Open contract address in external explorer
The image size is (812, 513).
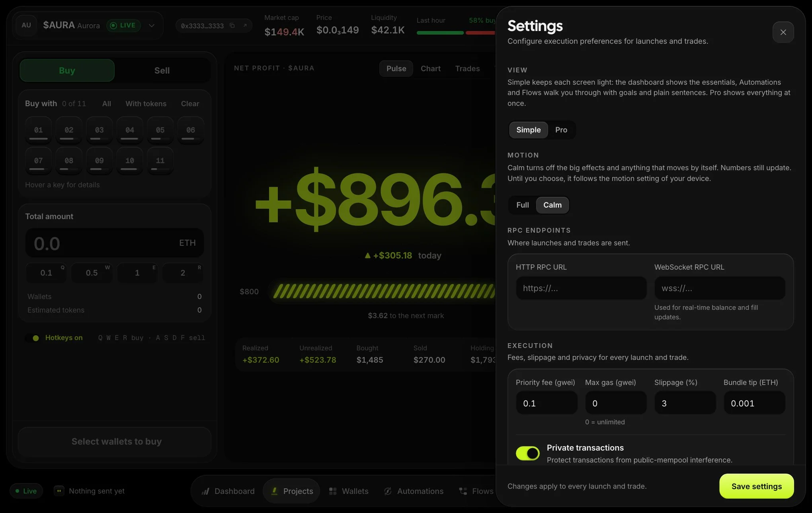click(x=245, y=25)
